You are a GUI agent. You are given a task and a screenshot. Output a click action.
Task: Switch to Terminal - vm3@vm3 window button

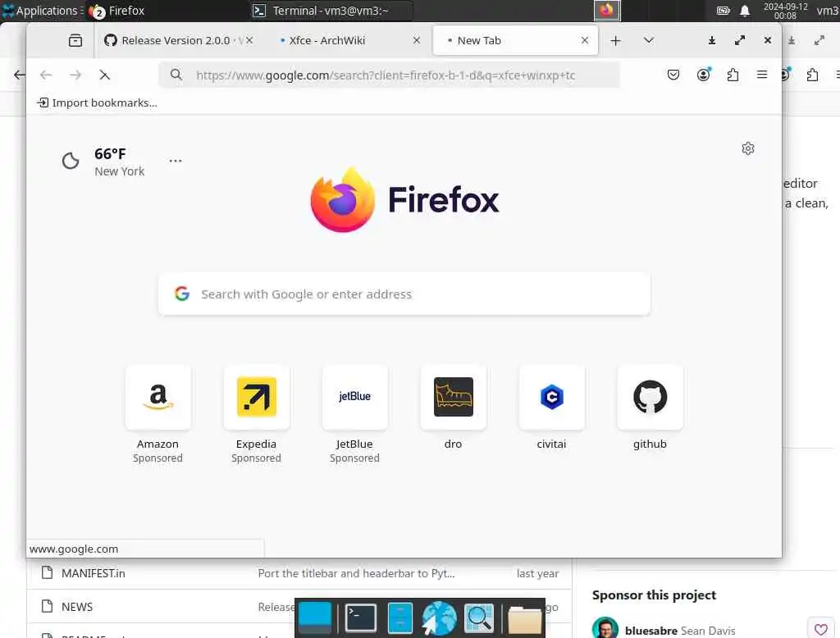(331, 11)
